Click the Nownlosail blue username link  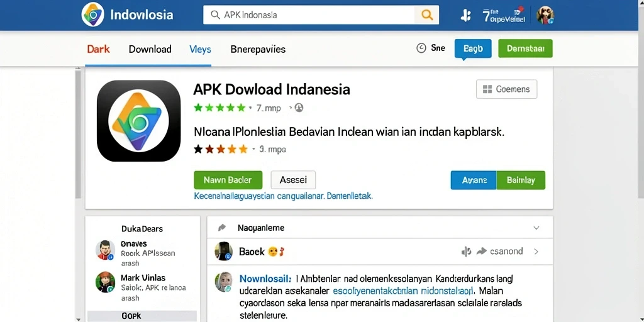[x=265, y=279]
